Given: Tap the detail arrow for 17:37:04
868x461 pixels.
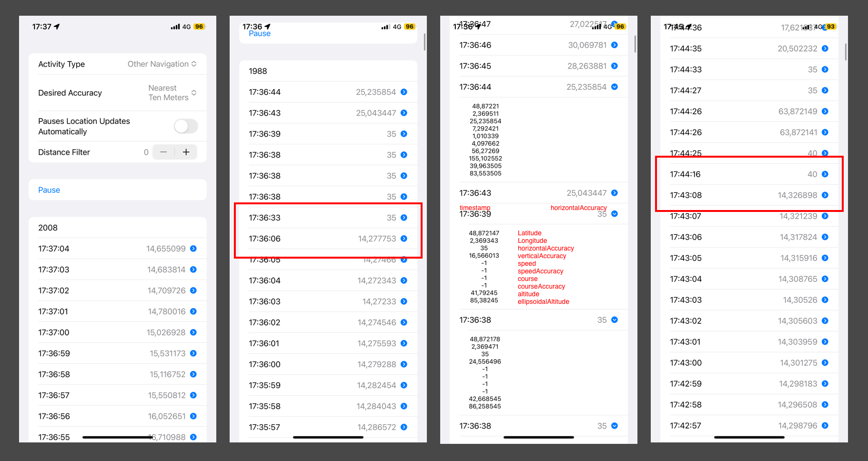Looking at the screenshot, I should 193,249.
